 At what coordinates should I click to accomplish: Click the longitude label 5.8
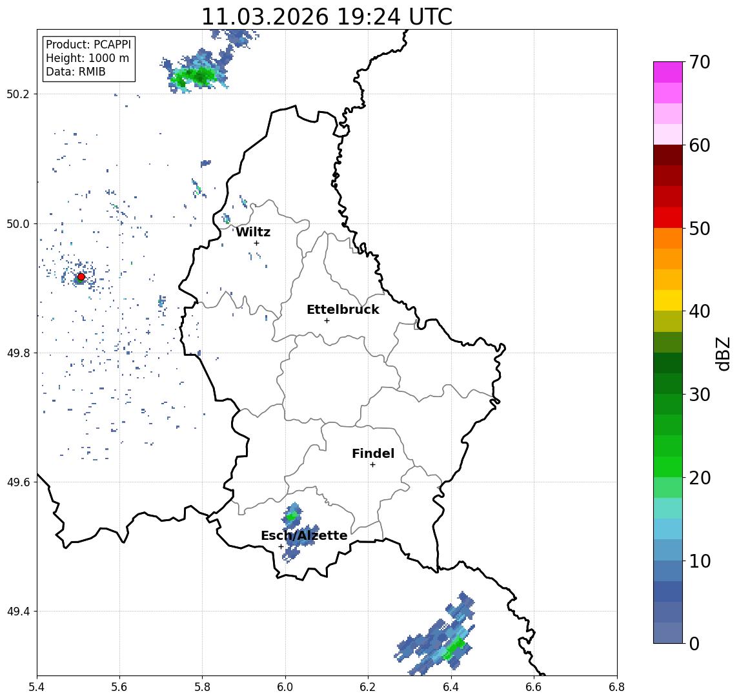click(202, 687)
